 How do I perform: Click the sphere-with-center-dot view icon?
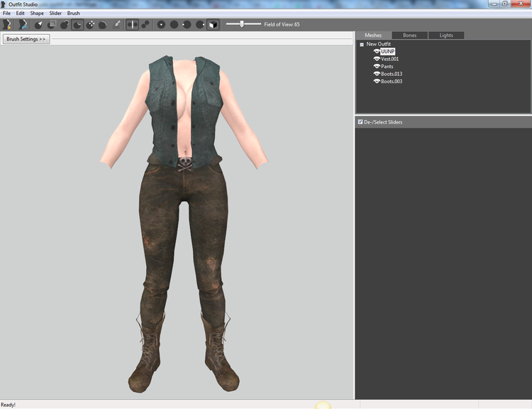161,24
